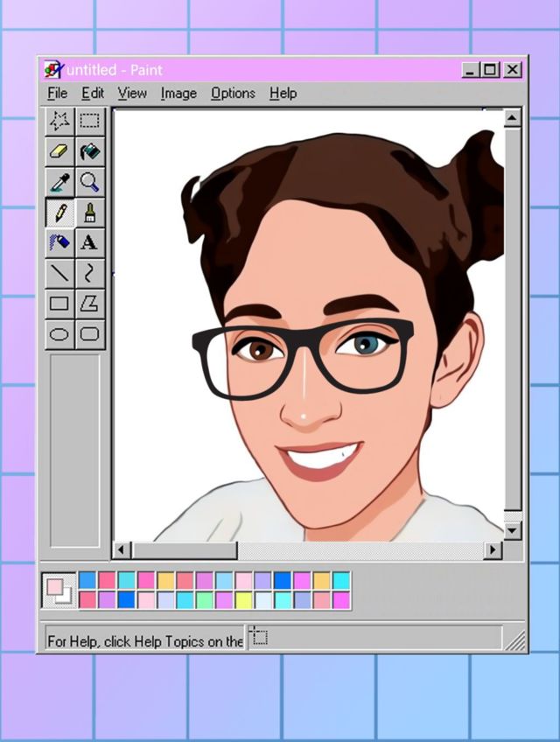Select the Text tool
The image size is (560, 742).
[89, 242]
